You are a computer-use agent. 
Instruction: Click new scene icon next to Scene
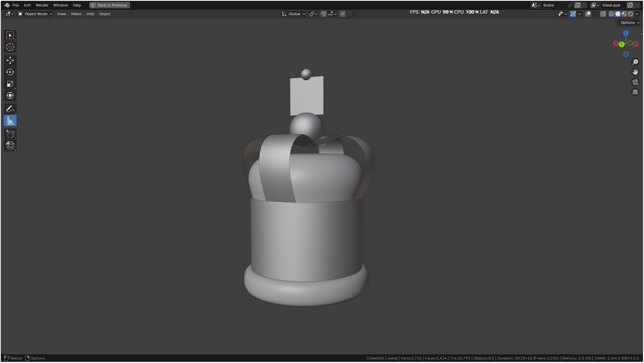coord(578,5)
